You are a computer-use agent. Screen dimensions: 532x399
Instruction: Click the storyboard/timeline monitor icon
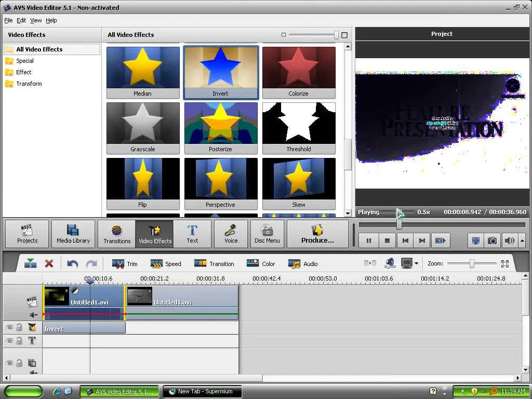(406, 263)
